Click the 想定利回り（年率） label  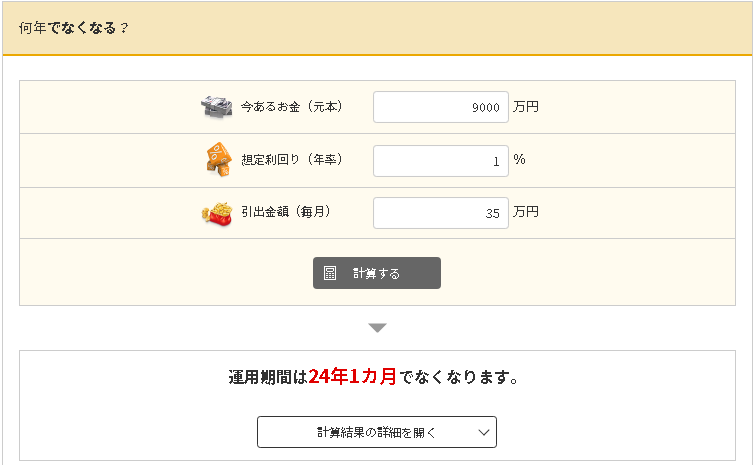[292, 160]
